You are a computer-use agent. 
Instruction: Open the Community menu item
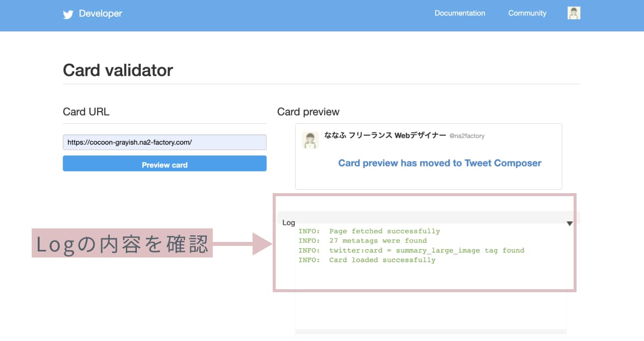coord(527,13)
